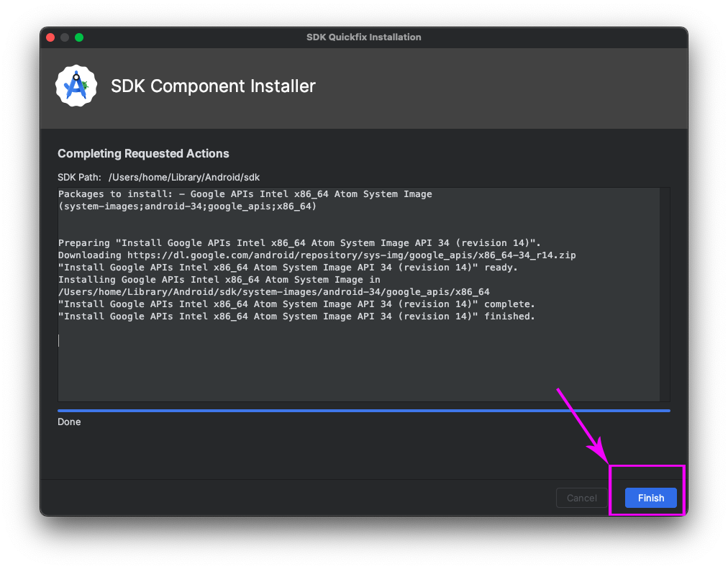Click the log line ending in "complete."
Viewport: 728px width, 569px height.
tap(296, 304)
